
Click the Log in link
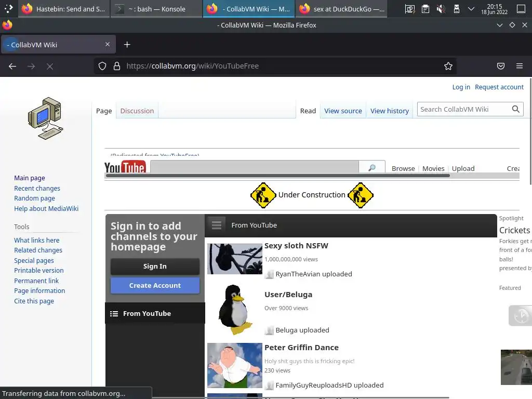(461, 87)
